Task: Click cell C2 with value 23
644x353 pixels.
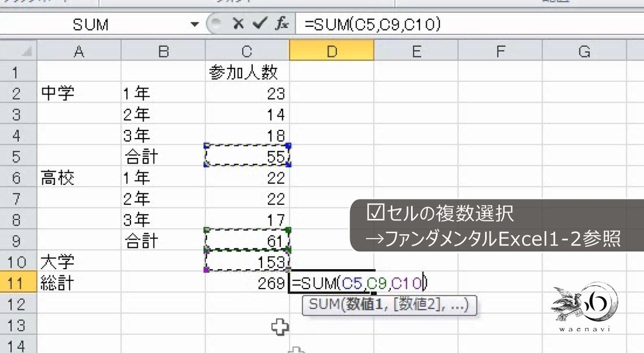Action: [247, 93]
